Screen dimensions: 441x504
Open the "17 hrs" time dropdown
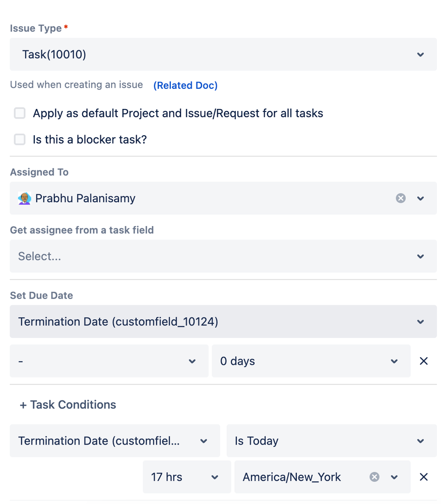(215, 477)
